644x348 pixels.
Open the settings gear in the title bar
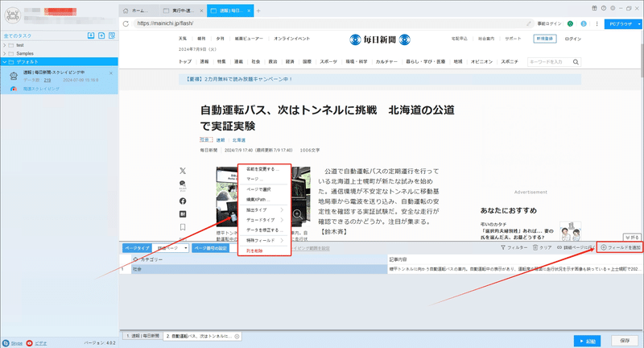coord(613,8)
